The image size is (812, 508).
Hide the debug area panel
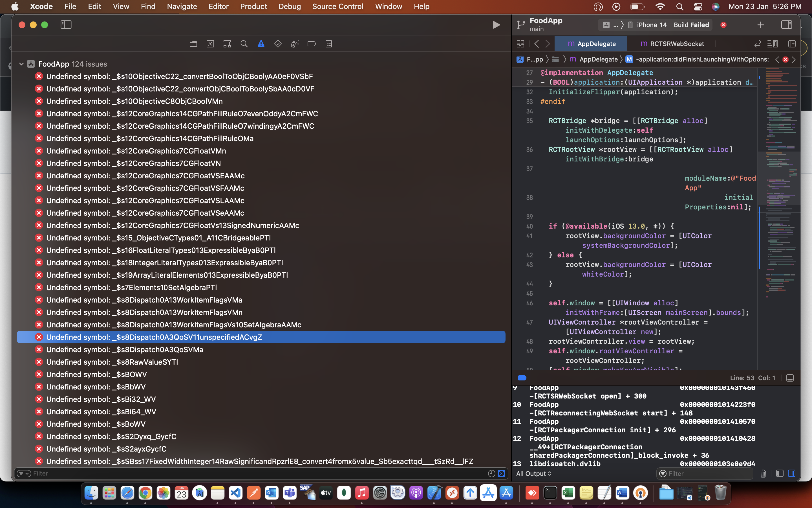coord(790,378)
